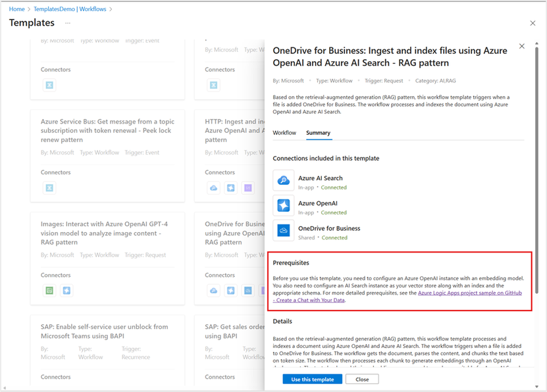Click the Azure AI Search connection name
Screen dimensions: 547x392
321,178
